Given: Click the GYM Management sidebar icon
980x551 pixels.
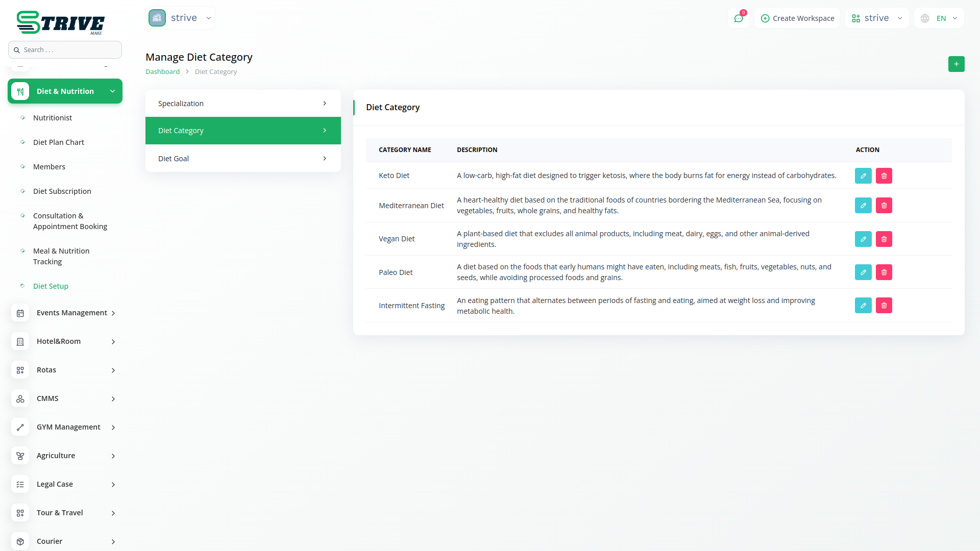Looking at the screenshot, I should pos(20,427).
